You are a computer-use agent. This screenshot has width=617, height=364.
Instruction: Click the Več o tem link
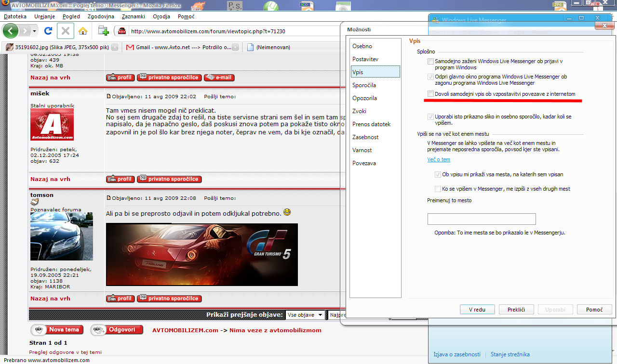coord(439,159)
